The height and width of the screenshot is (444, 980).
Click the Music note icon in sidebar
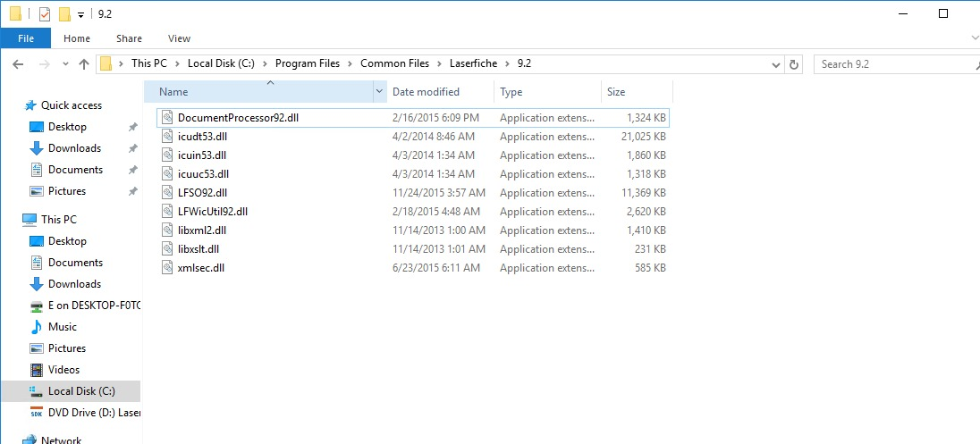(x=37, y=327)
